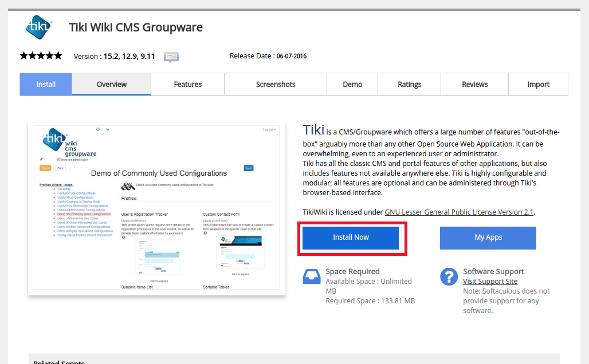This screenshot has height=364, width=589.
Task: Click the version numbers 15.2, 12.9, 9.11
Action: click(129, 56)
